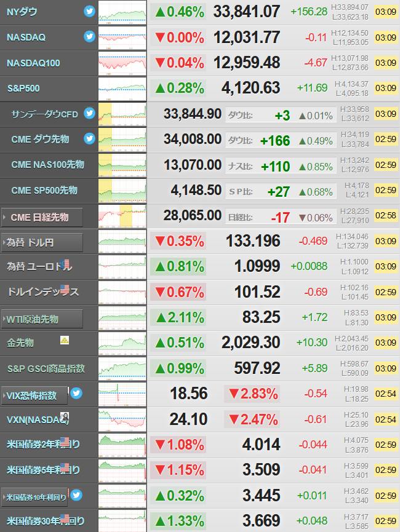Click the NASDAQ100 price 12,959.48

(247, 63)
